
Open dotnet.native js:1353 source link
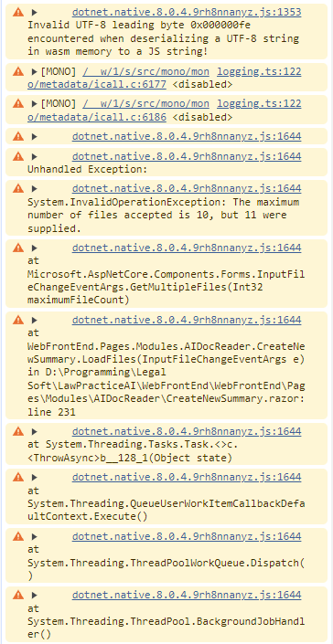(187, 12)
